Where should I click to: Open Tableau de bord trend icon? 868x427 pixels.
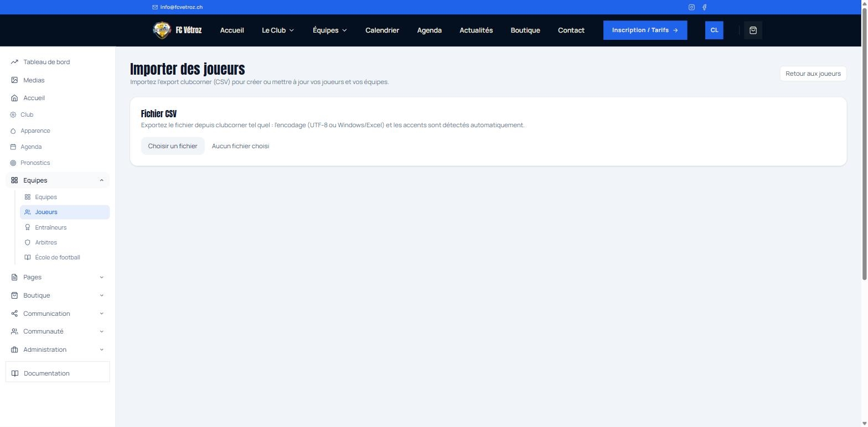(x=14, y=62)
